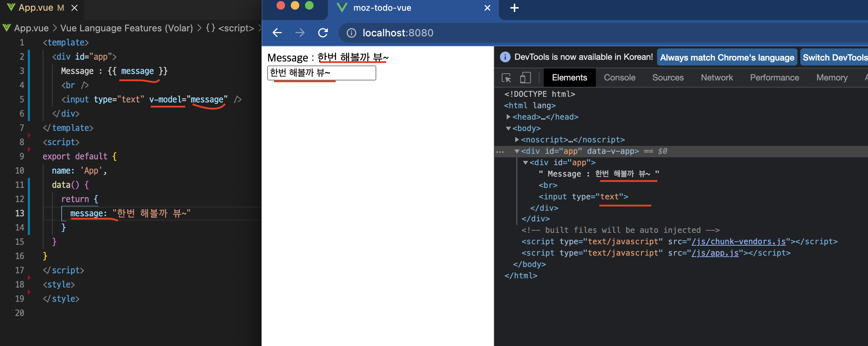This screenshot has height=346, width=868.
Task: Close the moz-todo-vue browser tab
Action: click(x=487, y=8)
